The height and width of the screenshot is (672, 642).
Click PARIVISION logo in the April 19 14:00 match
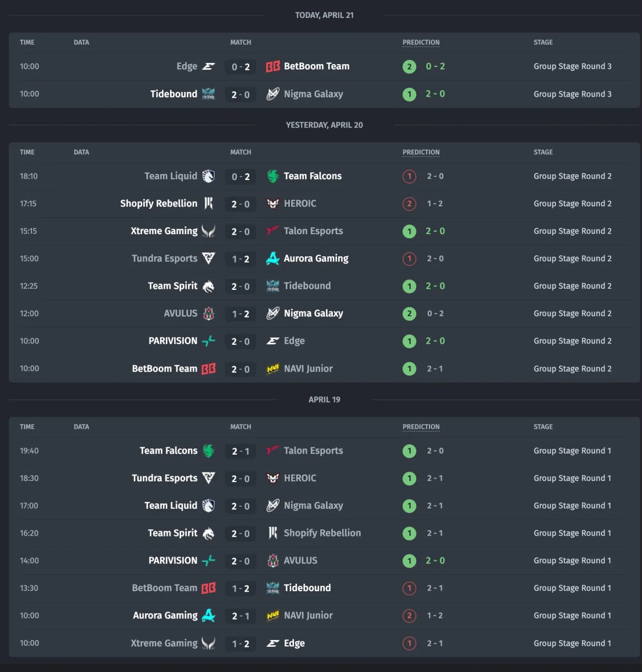click(x=208, y=561)
